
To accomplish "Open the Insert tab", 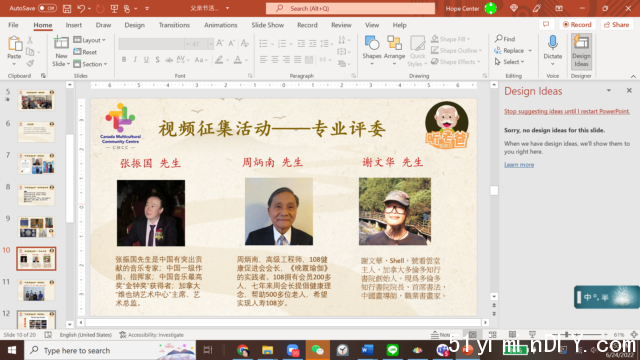I will point(74,25).
